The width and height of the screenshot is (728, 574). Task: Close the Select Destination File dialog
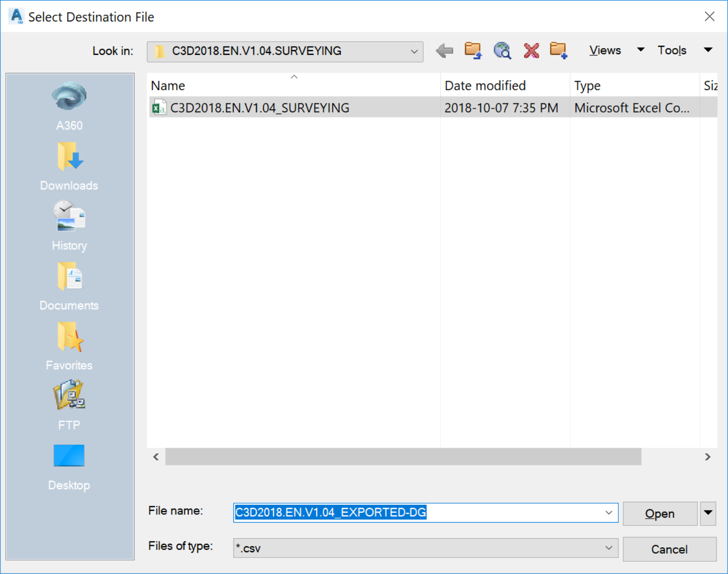click(x=710, y=17)
